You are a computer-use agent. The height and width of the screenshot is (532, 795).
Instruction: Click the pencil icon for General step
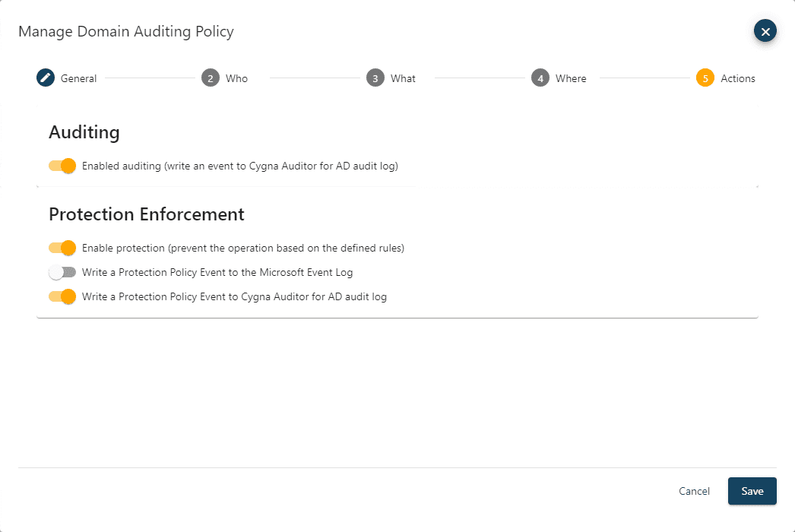(x=46, y=78)
